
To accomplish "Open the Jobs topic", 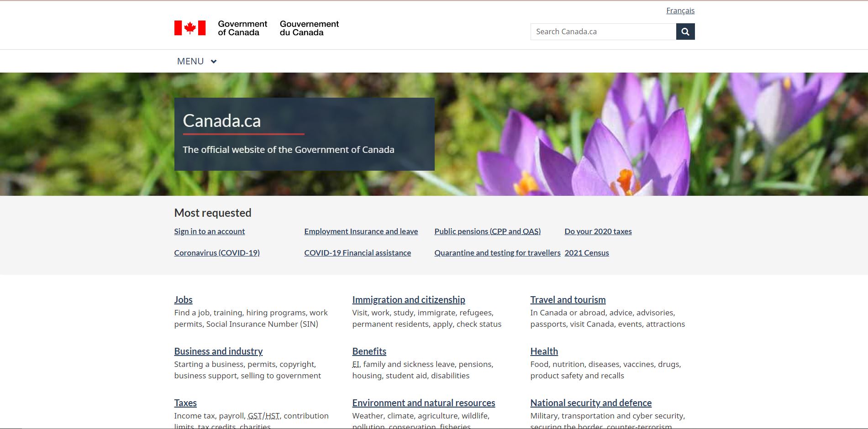I will [183, 300].
